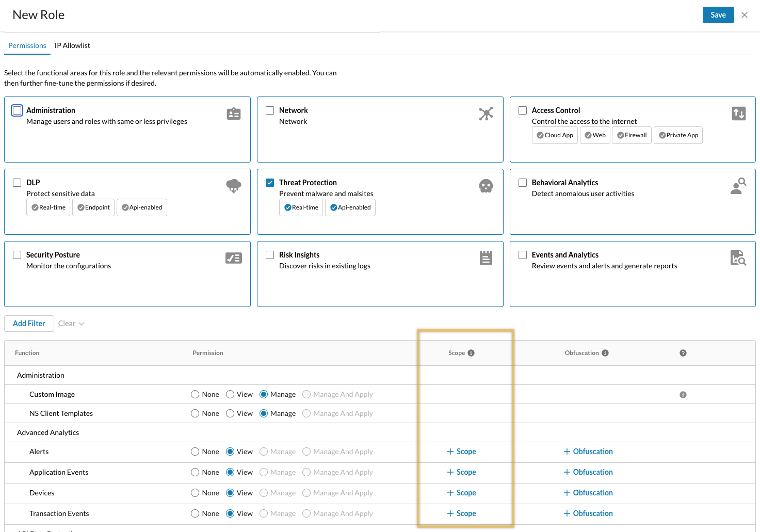Add a Scope for Application Events
This screenshot has height=532, width=760.
[x=461, y=472]
